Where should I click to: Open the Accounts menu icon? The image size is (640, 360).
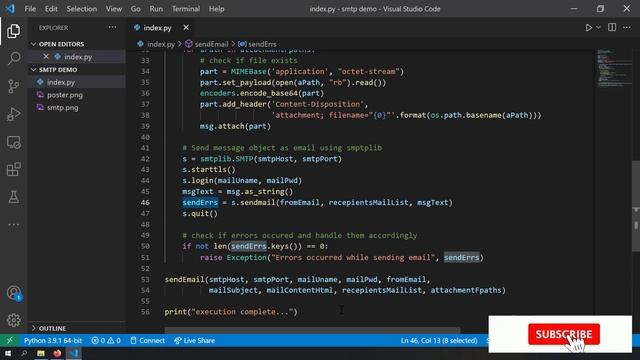(13, 293)
